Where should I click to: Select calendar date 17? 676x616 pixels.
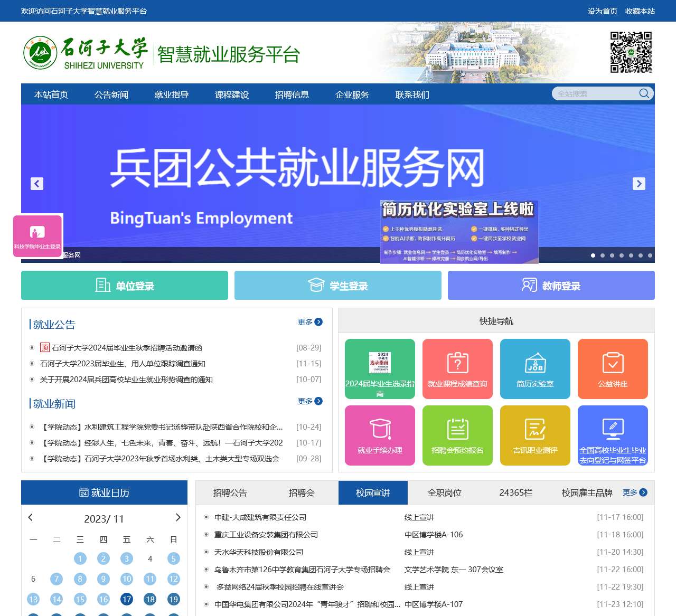[127, 599]
